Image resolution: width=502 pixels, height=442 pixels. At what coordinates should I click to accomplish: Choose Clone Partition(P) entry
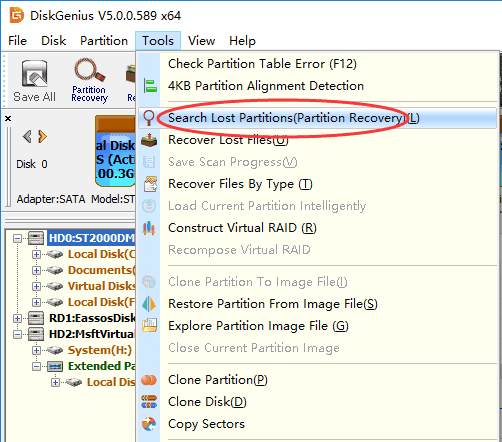click(x=317, y=380)
